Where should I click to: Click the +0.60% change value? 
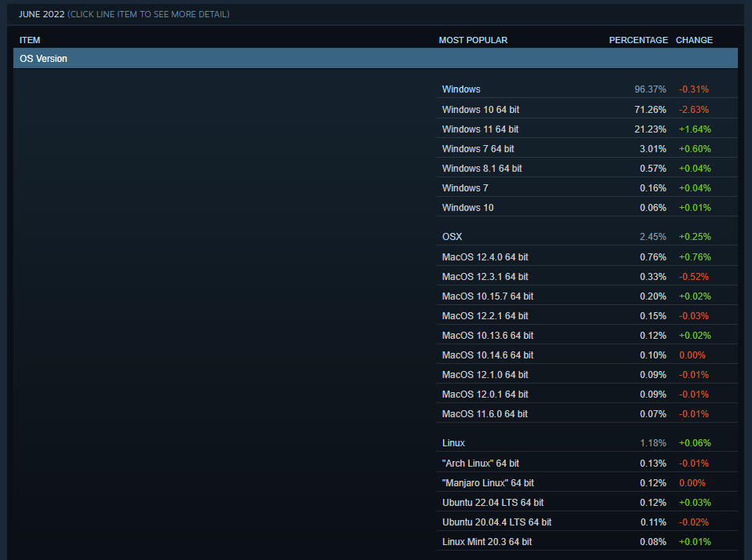[695, 149]
